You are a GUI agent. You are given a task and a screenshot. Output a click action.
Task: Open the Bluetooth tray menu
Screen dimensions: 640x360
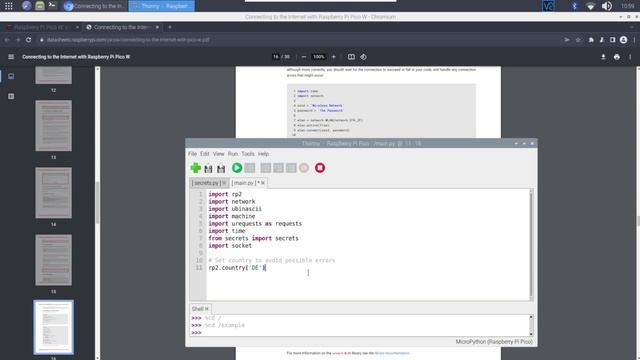(x=574, y=6)
